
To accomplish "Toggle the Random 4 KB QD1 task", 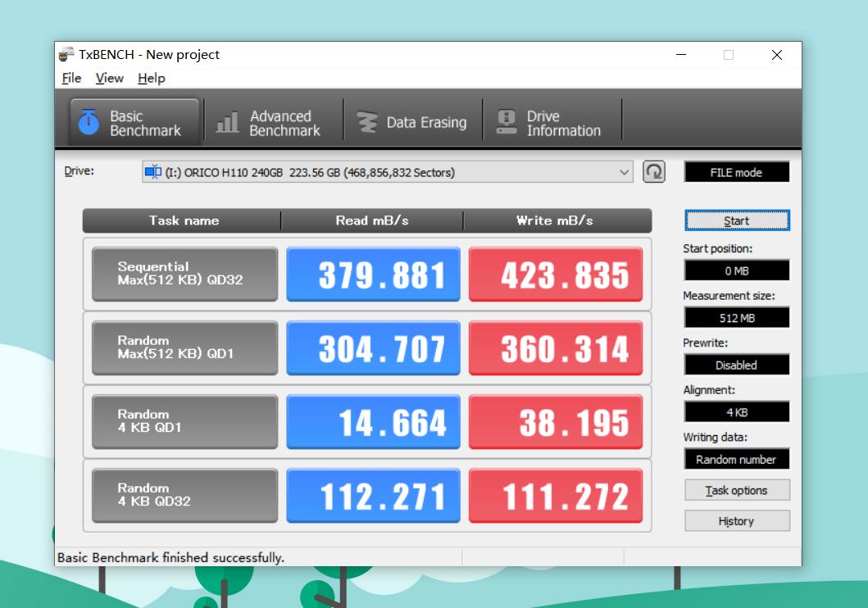I will click(x=184, y=421).
